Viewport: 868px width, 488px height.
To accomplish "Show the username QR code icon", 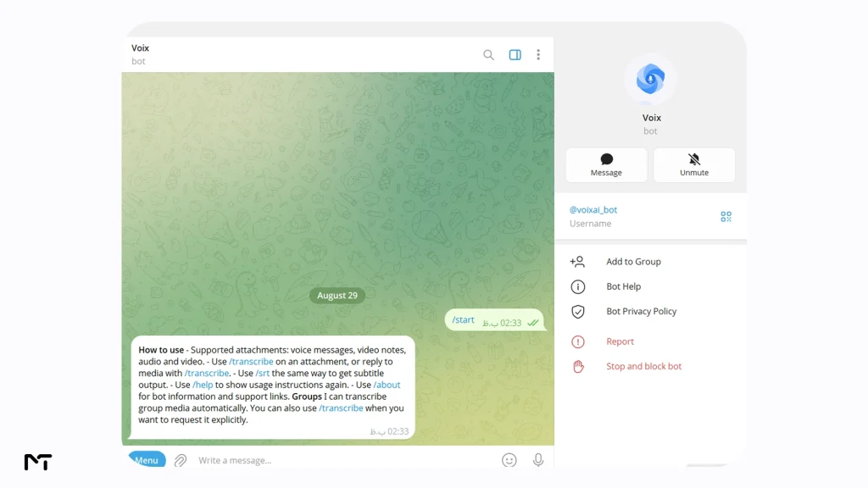I will [726, 216].
